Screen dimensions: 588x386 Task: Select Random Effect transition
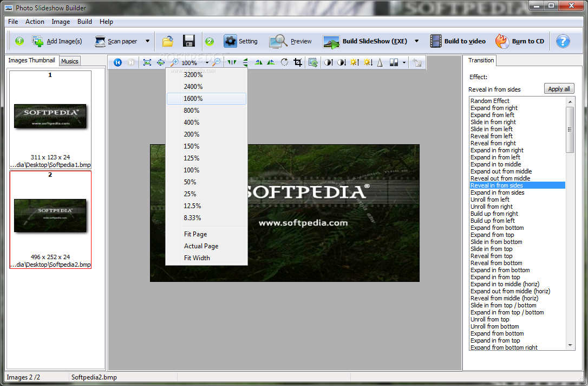pos(518,101)
